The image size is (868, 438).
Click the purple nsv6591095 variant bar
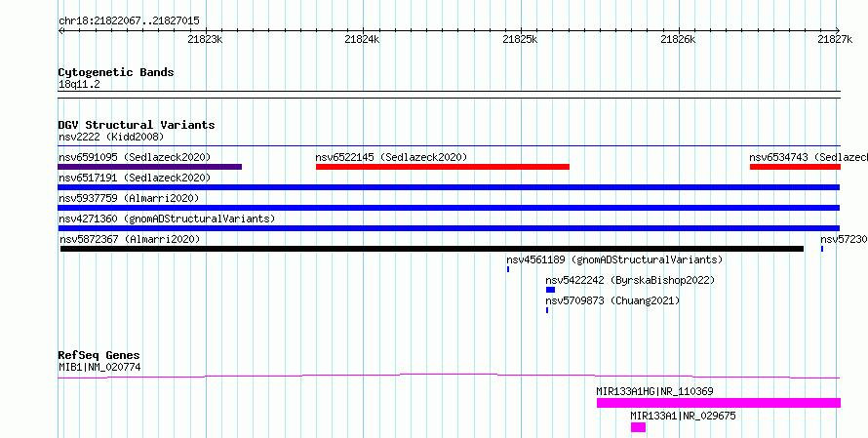point(150,167)
